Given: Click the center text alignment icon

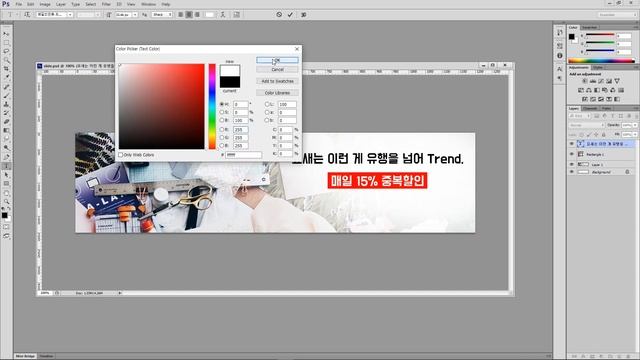Looking at the screenshot, I should 189,15.
